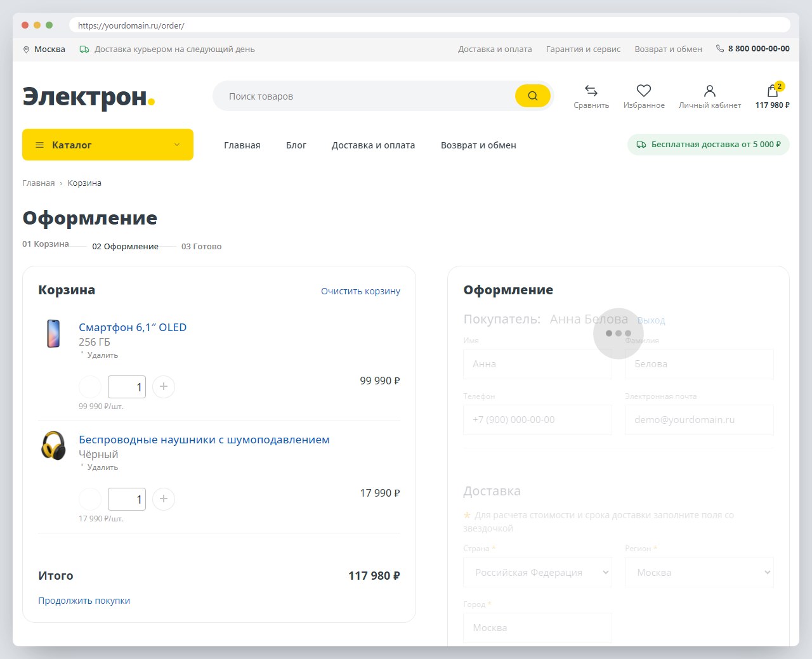Viewport: 812px width, 659px height.
Task: Click the smartphone product thumbnail
Action: (53, 334)
